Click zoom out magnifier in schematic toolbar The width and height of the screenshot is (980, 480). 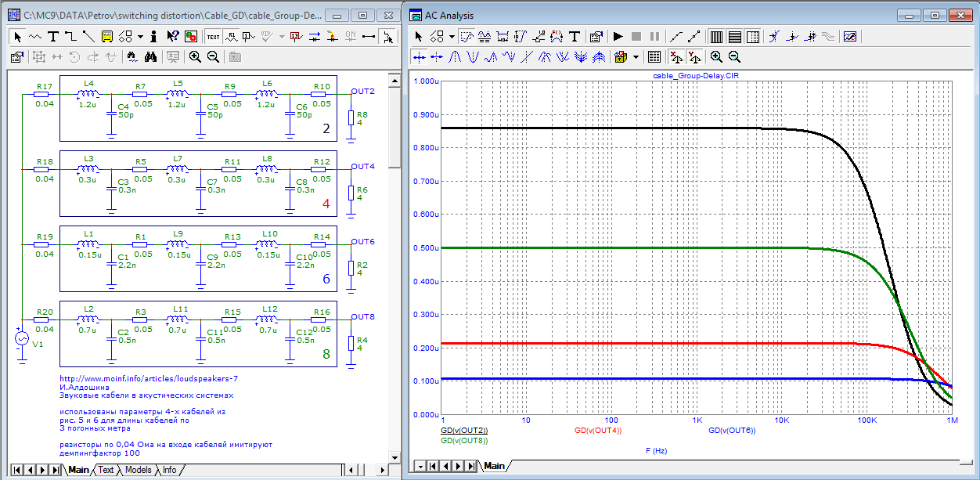[x=212, y=57]
